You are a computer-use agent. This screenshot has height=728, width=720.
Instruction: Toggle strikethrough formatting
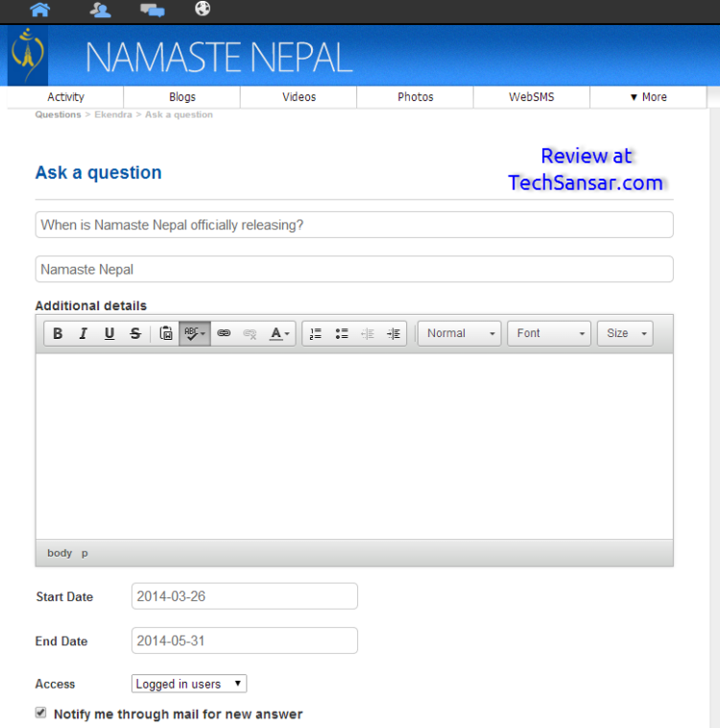(x=135, y=333)
